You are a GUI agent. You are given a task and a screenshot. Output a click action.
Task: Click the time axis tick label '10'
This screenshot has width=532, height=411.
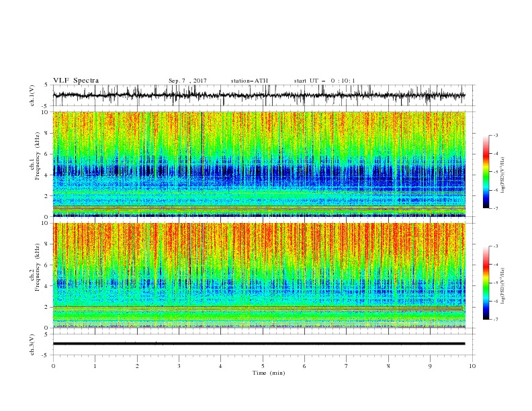(472, 366)
